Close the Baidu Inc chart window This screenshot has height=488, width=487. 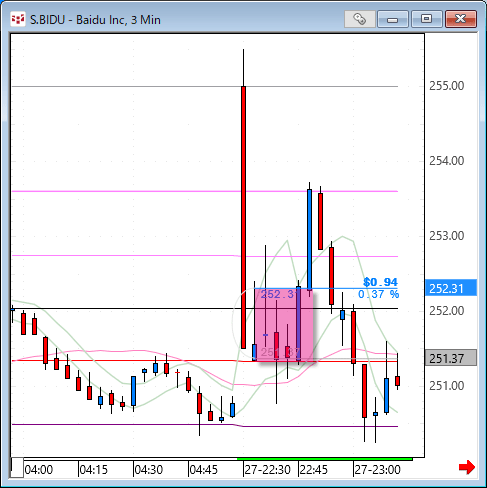pyautogui.click(x=461, y=19)
